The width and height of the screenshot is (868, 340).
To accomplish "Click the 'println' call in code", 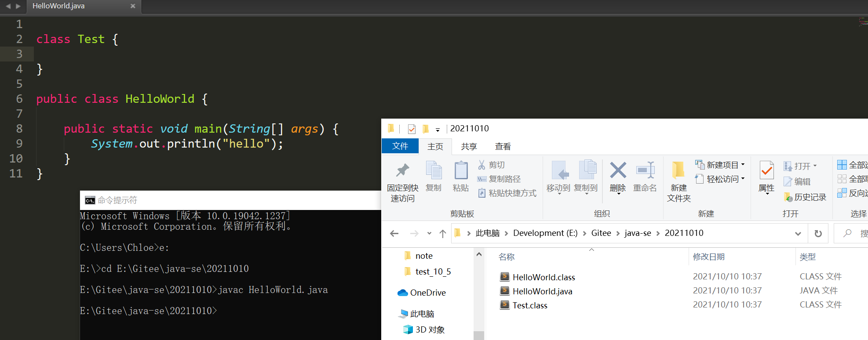I will 191,144.
